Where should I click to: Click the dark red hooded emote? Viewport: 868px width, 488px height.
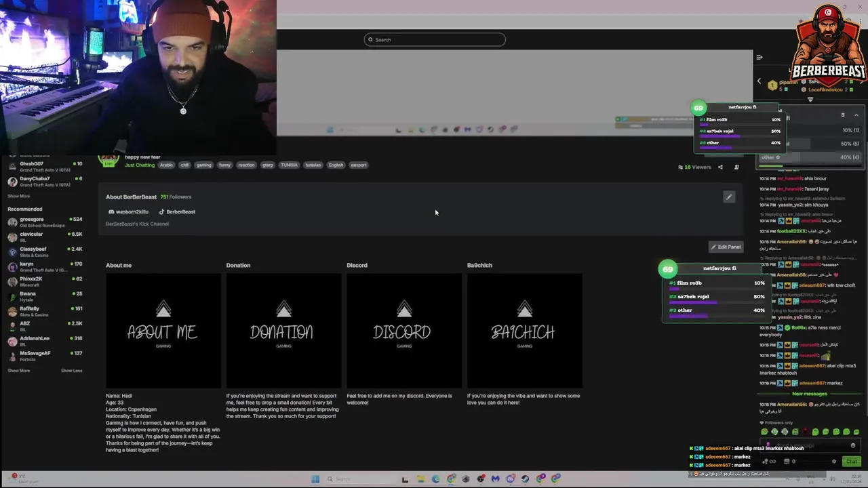click(x=806, y=432)
